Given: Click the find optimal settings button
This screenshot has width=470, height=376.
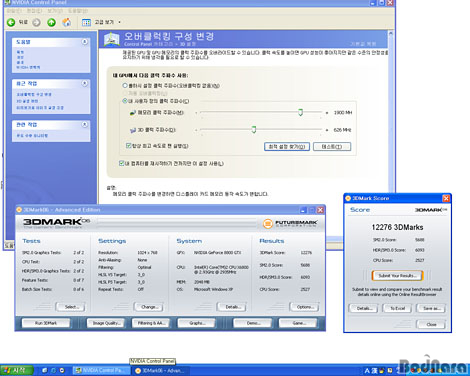Looking at the screenshot, I should tap(287, 147).
